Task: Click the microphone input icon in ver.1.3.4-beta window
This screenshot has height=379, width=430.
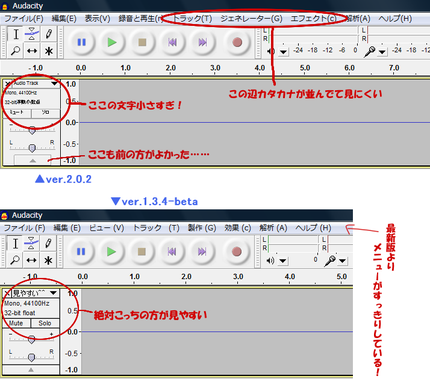Action: point(330,260)
